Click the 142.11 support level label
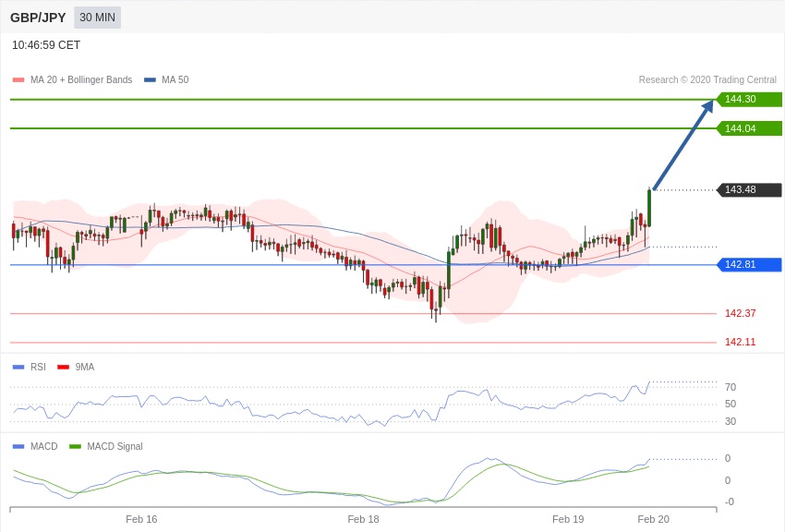Viewport: 785px width, 532px height. (x=740, y=342)
